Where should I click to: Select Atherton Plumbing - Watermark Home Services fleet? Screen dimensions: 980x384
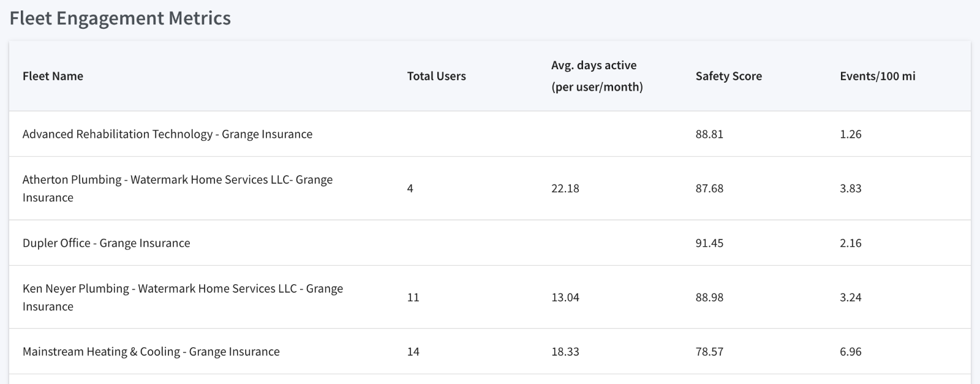click(x=178, y=188)
